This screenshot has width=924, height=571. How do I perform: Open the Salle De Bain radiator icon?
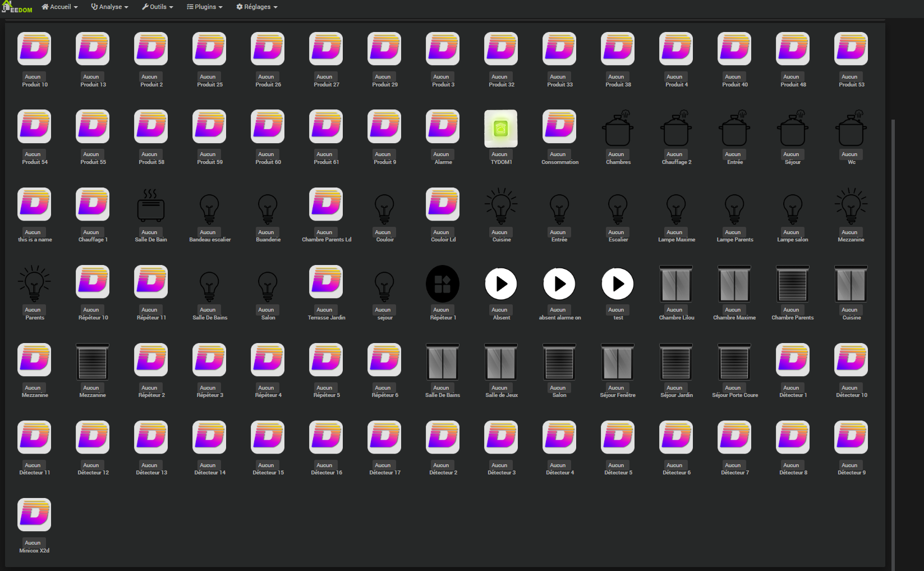click(151, 205)
